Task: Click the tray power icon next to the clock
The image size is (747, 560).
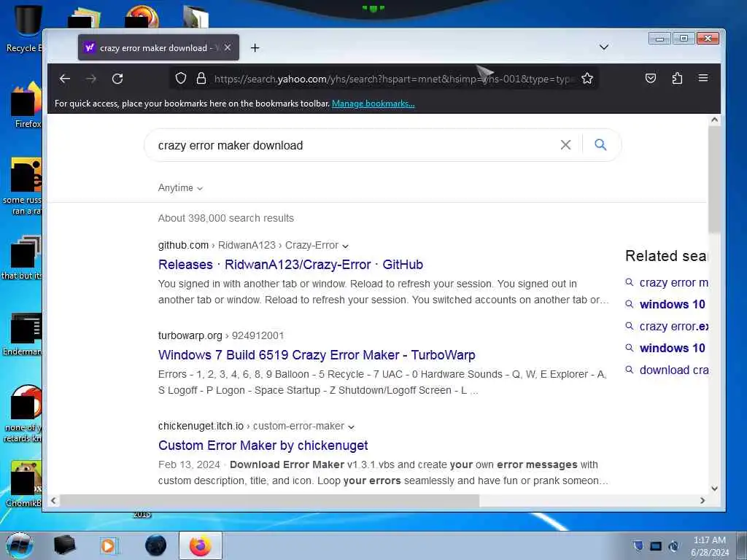Action: (673, 545)
